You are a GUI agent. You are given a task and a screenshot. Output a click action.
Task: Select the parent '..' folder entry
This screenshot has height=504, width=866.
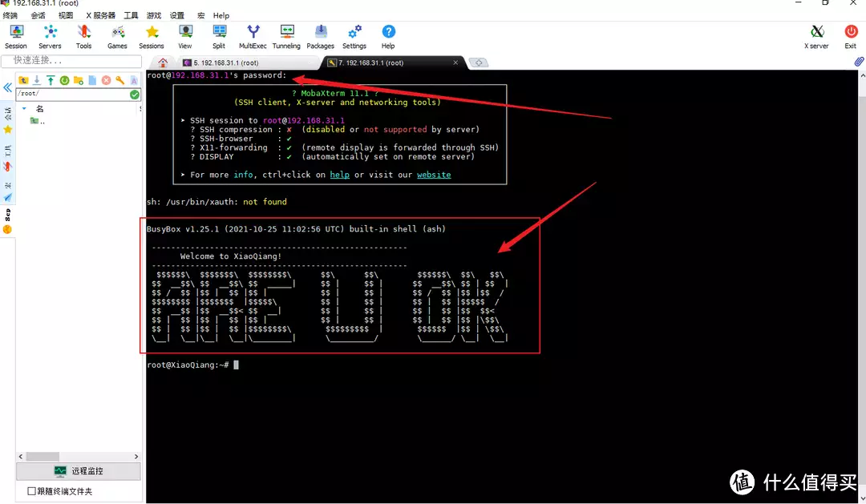click(x=38, y=121)
